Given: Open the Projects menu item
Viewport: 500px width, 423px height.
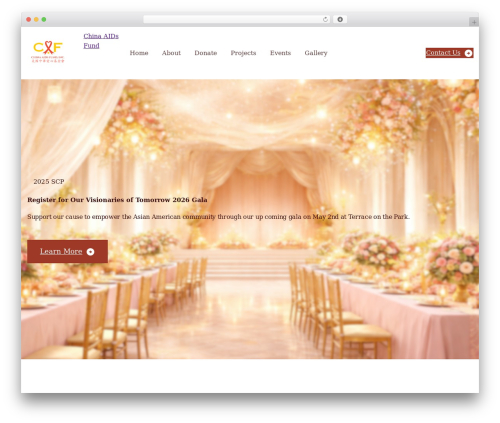Looking at the screenshot, I should (x=243, y=53).
